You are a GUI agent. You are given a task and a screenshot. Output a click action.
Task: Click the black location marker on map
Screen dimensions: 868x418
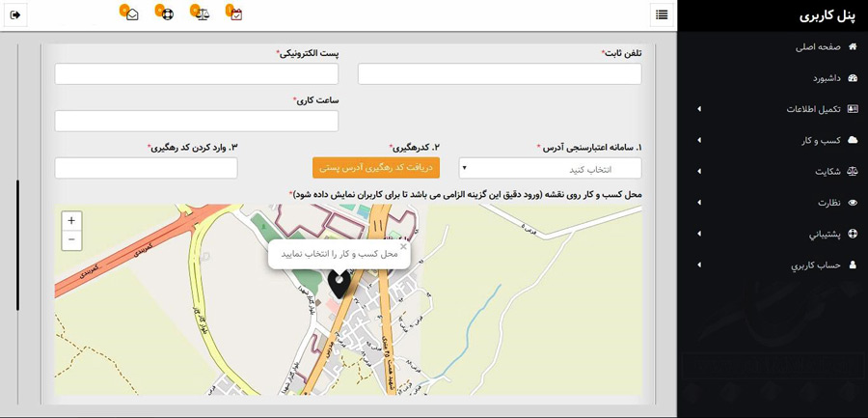[339, 282]
